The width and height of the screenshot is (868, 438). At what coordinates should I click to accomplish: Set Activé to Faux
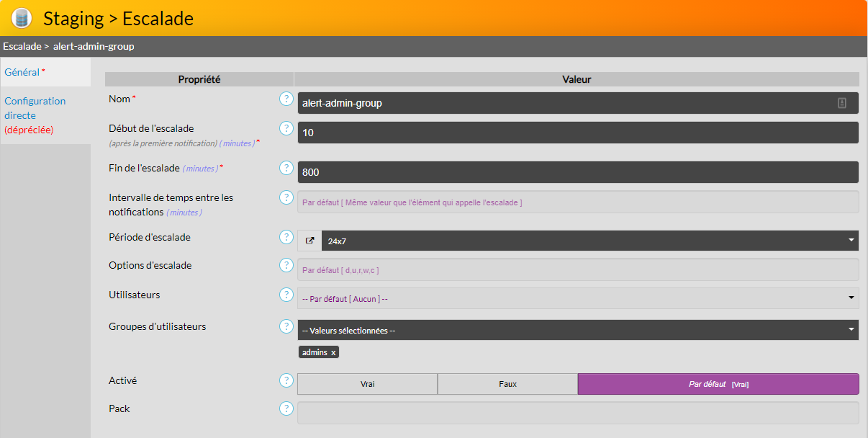[x=507, y=384]
